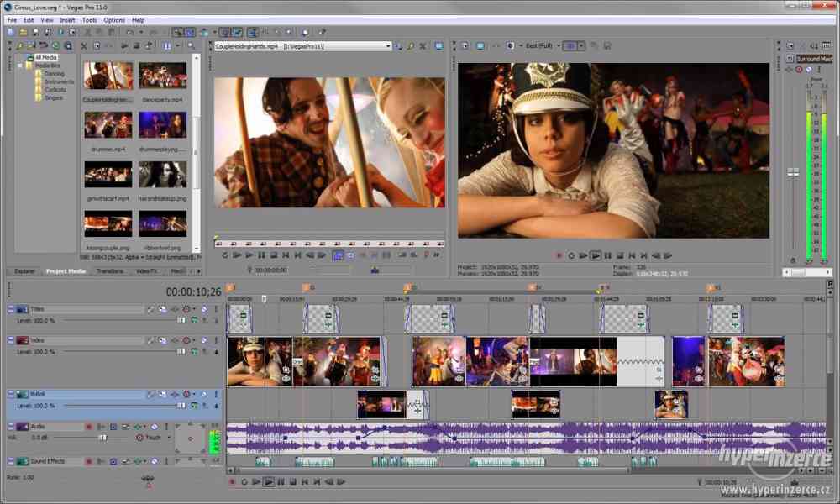Arm the Audio track for recording

(x=89, y=426)
